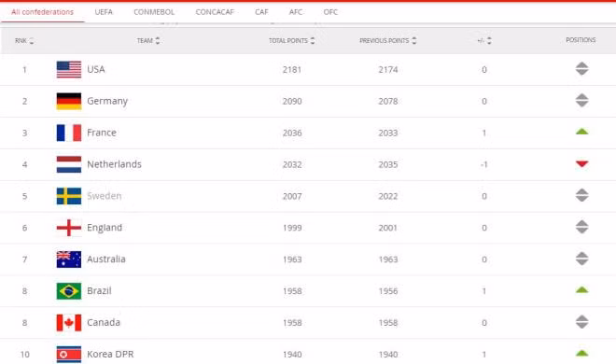Click the unchanged position icon in England row
616x364 pixels.
(x=581, y=227)
